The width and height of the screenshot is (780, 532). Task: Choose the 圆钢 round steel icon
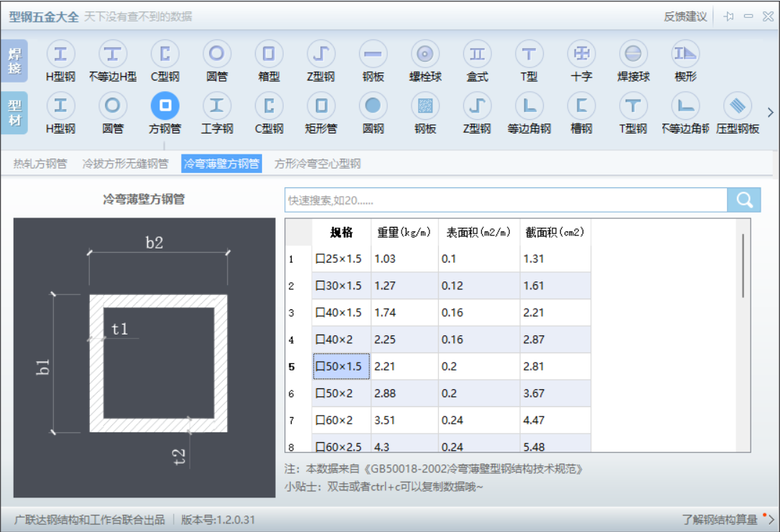tap(373, 106)
